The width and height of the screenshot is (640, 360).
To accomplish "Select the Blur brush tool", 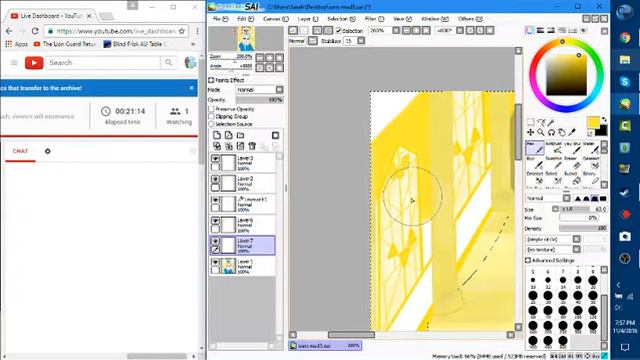I will (x=534, y=162).
